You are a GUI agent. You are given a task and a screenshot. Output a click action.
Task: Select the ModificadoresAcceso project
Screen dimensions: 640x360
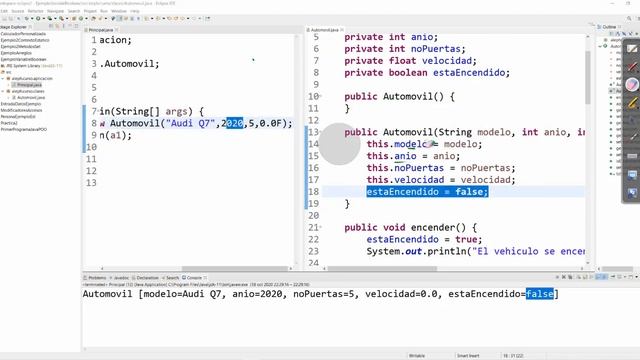pyautogui.click(x=21, y=110)
